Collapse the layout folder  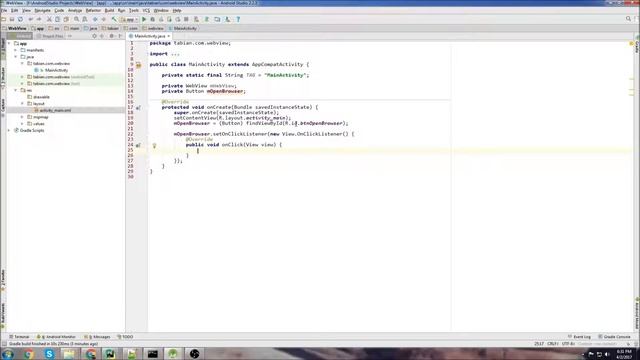[22, 104]
